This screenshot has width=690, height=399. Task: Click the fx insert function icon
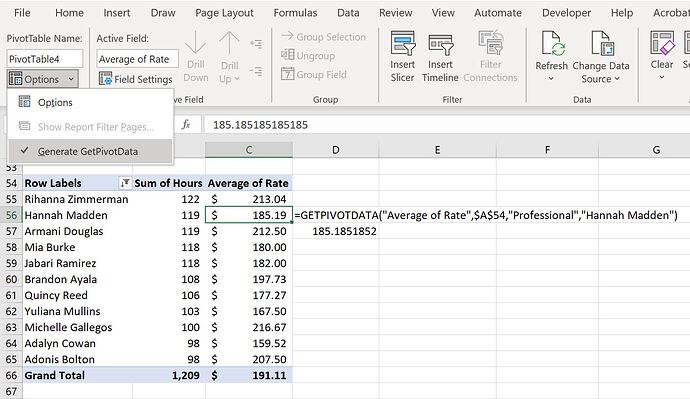tap(186, 125)
